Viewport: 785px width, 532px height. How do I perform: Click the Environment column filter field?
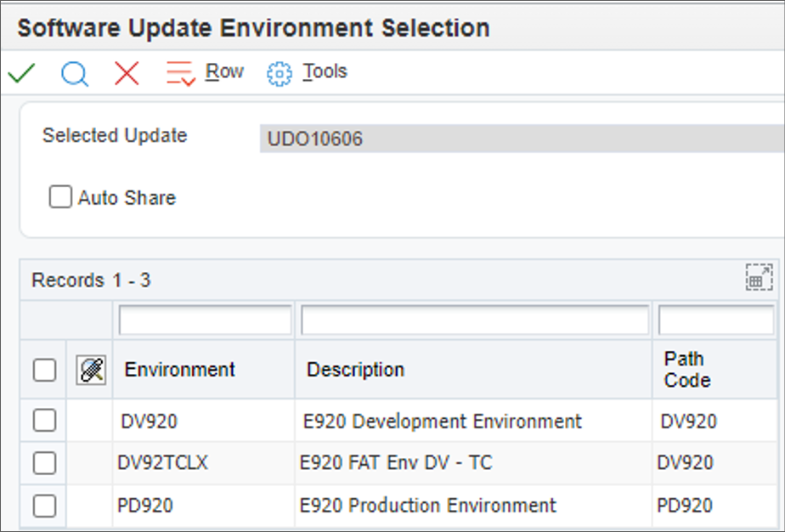(205, 320)
